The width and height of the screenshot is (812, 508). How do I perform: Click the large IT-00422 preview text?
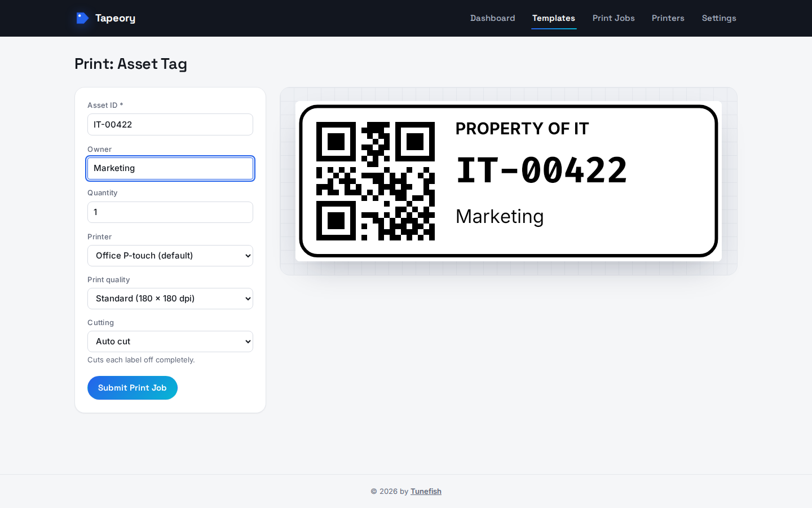(x=541, y=170)
